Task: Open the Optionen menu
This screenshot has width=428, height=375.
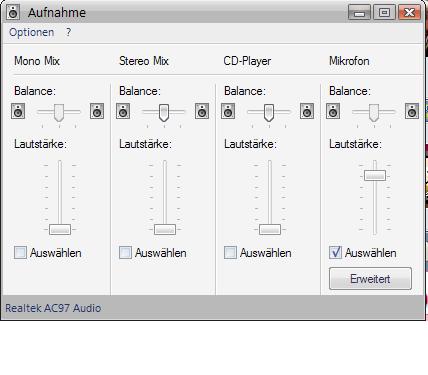Action: pyautogui.click(x=32, y=32)
